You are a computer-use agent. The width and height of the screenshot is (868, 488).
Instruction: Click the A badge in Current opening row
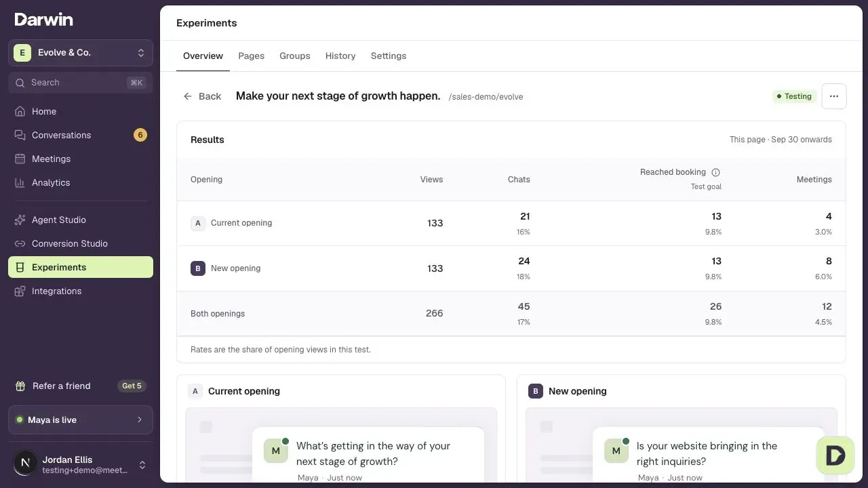coord(198,223)
